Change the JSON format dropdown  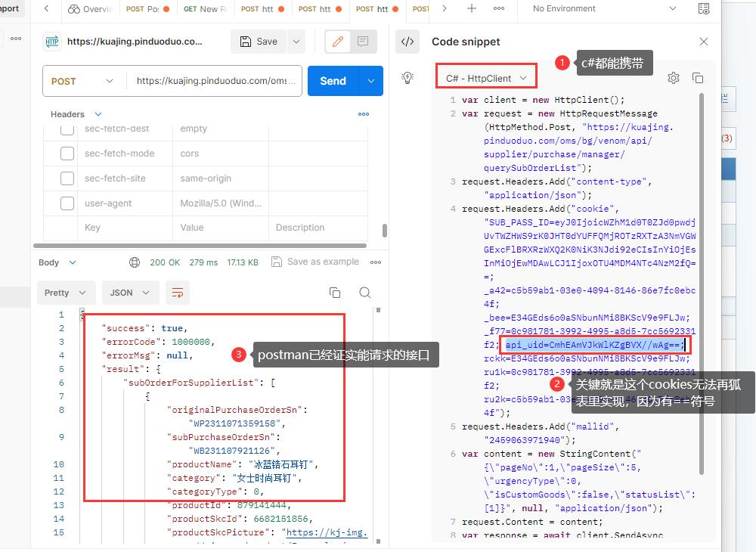click(x=130, y=293)
